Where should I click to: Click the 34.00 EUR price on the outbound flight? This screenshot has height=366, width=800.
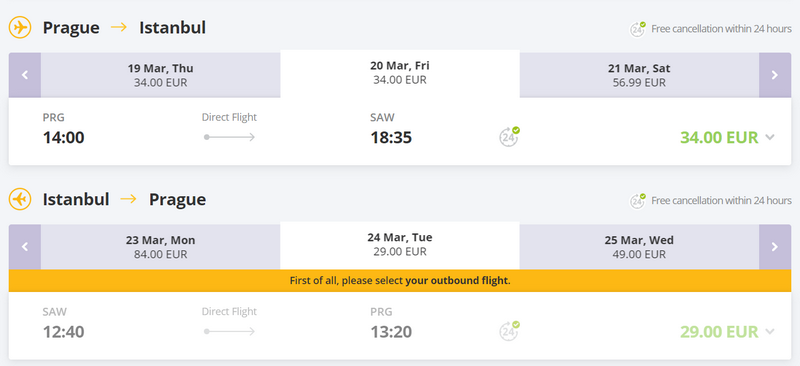(719, 138)
